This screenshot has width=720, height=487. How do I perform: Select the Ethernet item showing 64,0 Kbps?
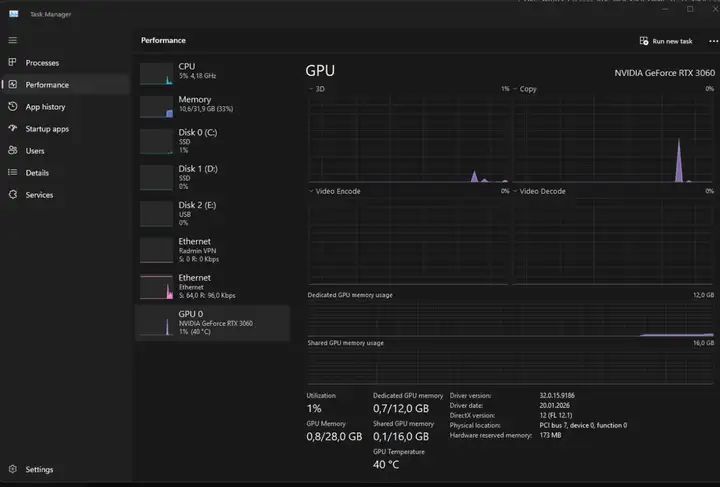213,286
